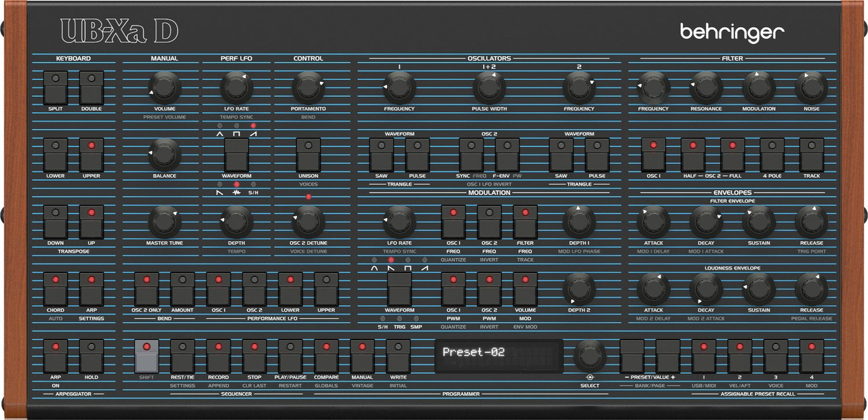Turn on the arpeggiator ARP ON button

click(x=56, y=356)
